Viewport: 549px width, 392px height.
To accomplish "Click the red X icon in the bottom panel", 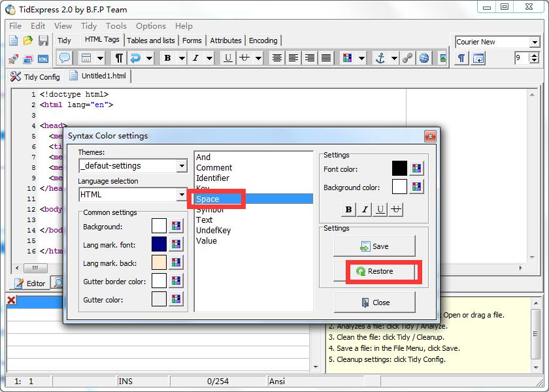I will (x=11, y=300).
